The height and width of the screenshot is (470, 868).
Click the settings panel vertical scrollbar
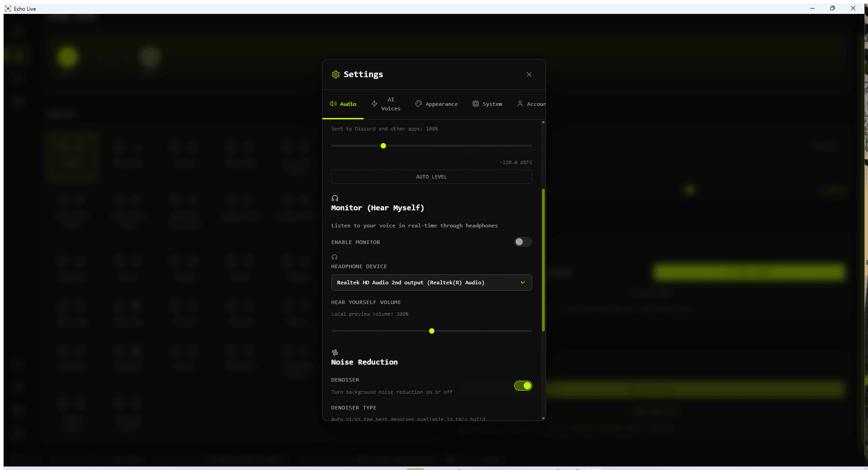pyautogui.click(x=543, y=260)
